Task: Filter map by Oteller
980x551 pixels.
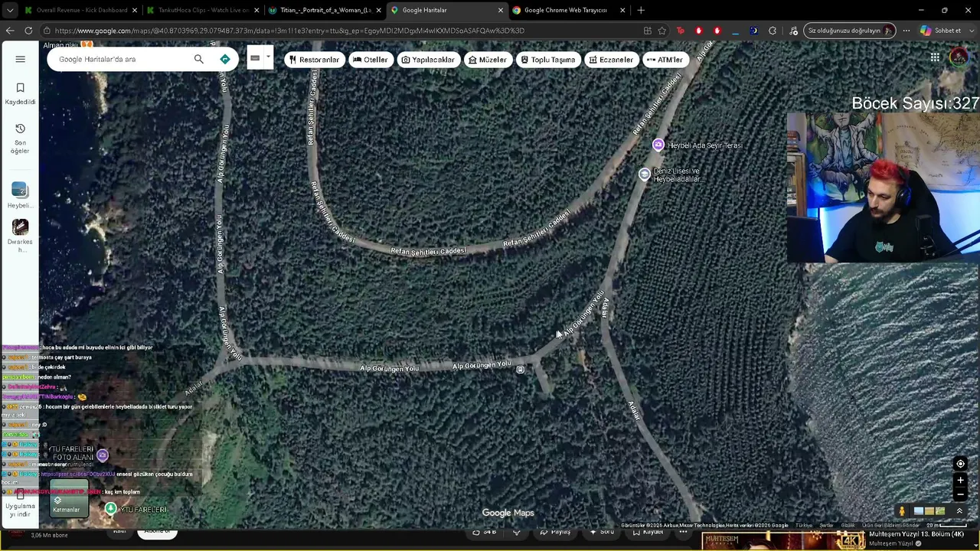Action: coord(371,60)
